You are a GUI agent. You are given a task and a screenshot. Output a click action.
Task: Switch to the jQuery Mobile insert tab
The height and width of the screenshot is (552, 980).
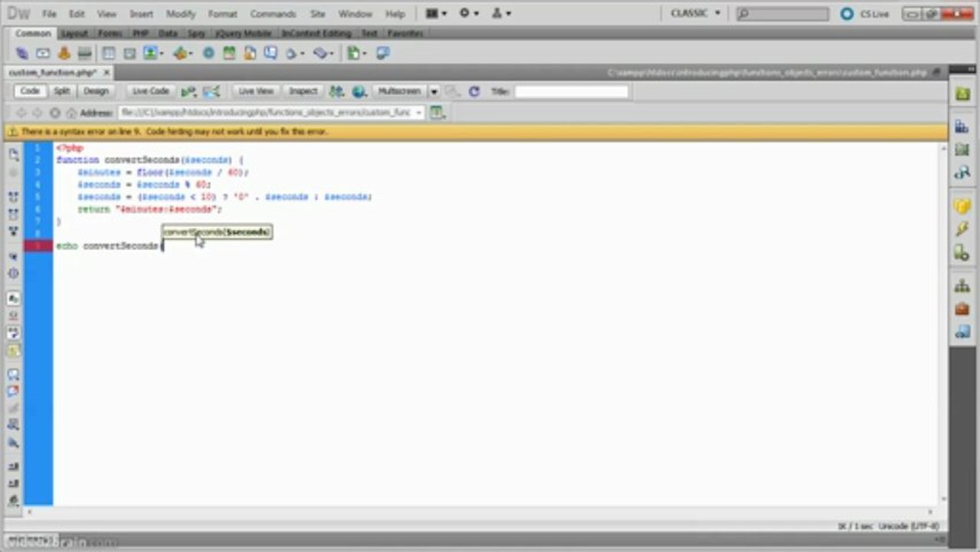pos(243,34)
